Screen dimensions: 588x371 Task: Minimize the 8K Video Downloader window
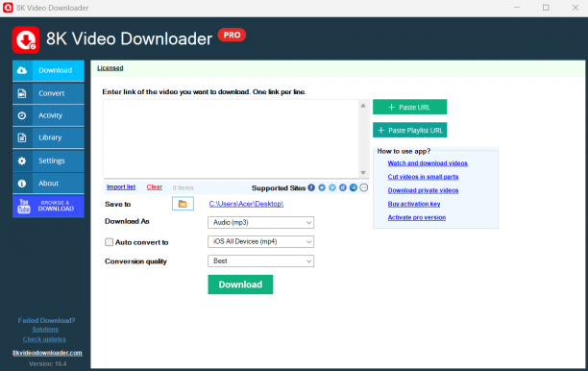(517, 8)
